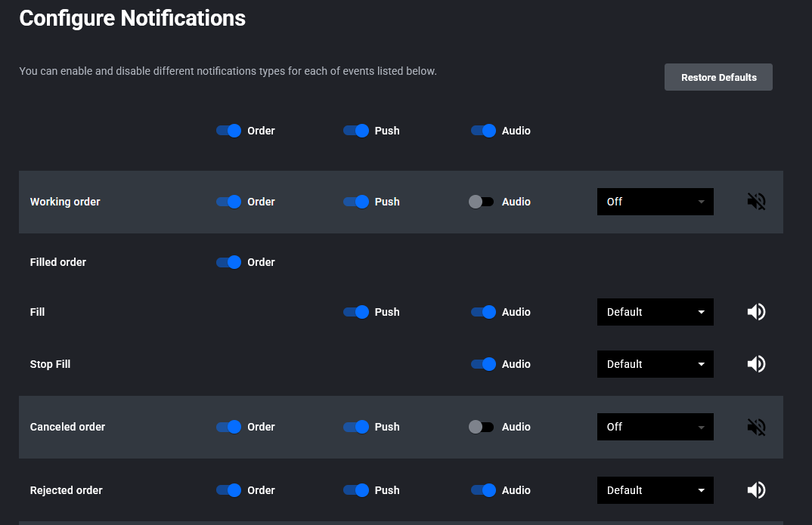Play the Fill sound preview speaker icon
This screenshot has height=525, width=812.
[x=756, y=312]
